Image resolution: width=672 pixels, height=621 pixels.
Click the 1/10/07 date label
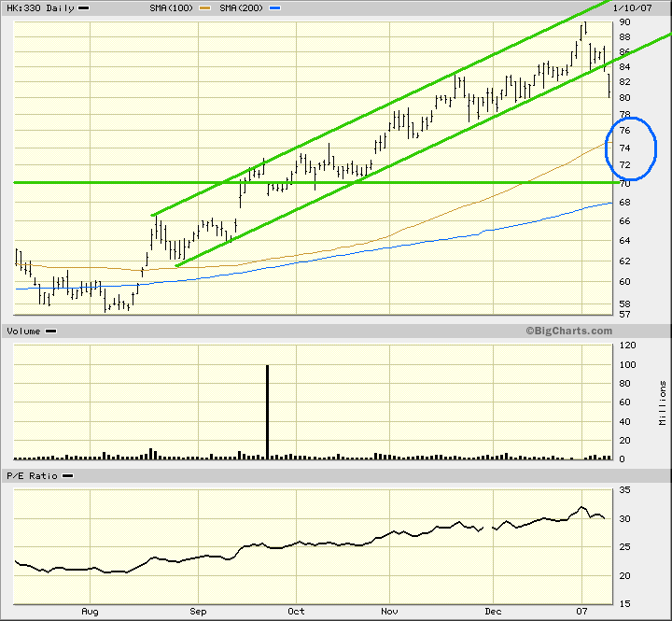633,7
